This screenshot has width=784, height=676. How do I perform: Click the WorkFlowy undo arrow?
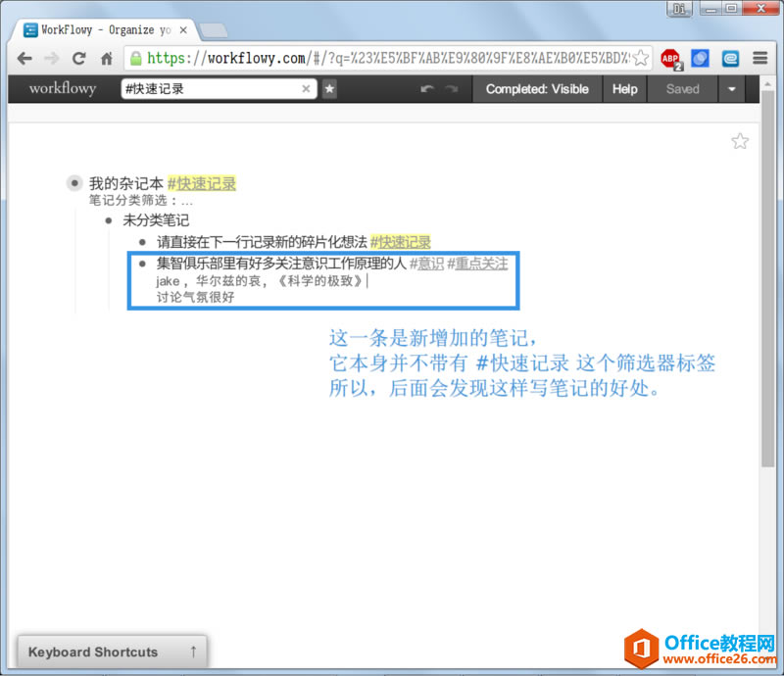[x=427, y=89]
